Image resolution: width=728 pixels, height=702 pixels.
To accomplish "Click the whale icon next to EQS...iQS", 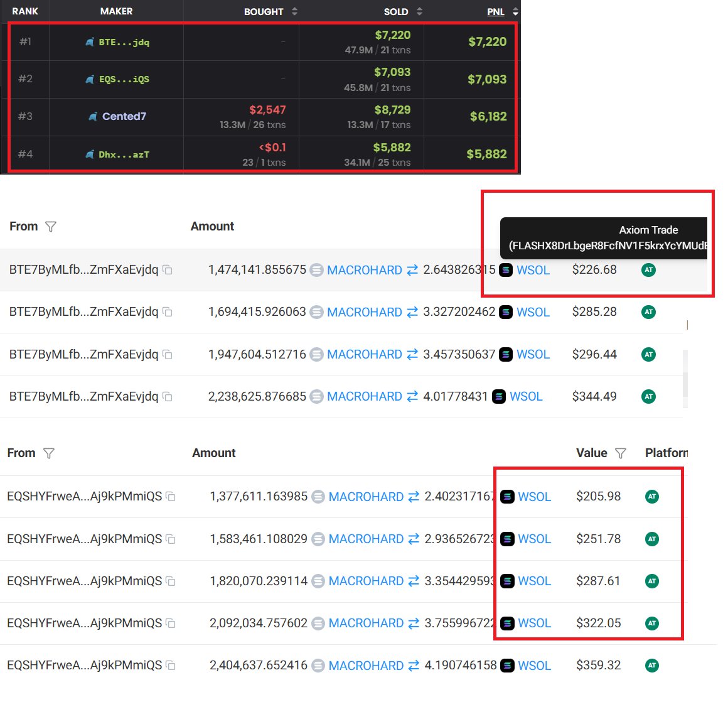I will click(x=89, y=79).
